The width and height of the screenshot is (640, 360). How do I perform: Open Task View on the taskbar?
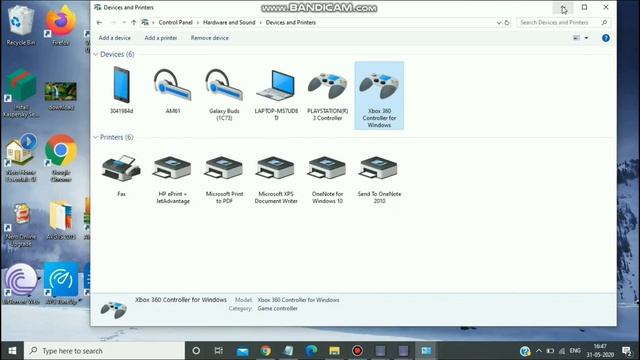219,351
